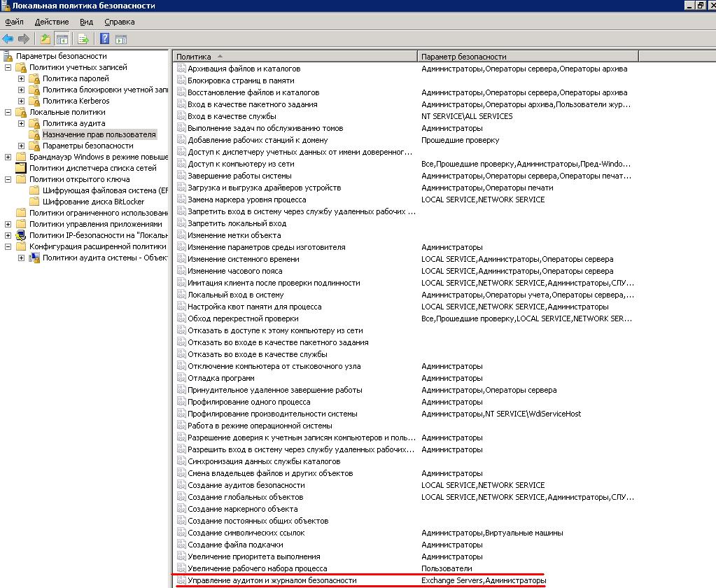Expand the Политики управления приложениями node
Viewport: 716px width, 588px height.
click(x=8, y=224)
